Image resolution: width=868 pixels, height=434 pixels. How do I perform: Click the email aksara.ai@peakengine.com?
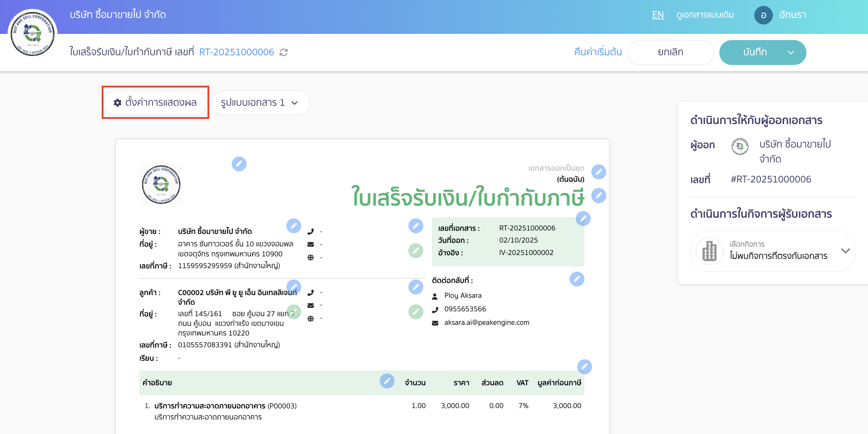(487, 322)
